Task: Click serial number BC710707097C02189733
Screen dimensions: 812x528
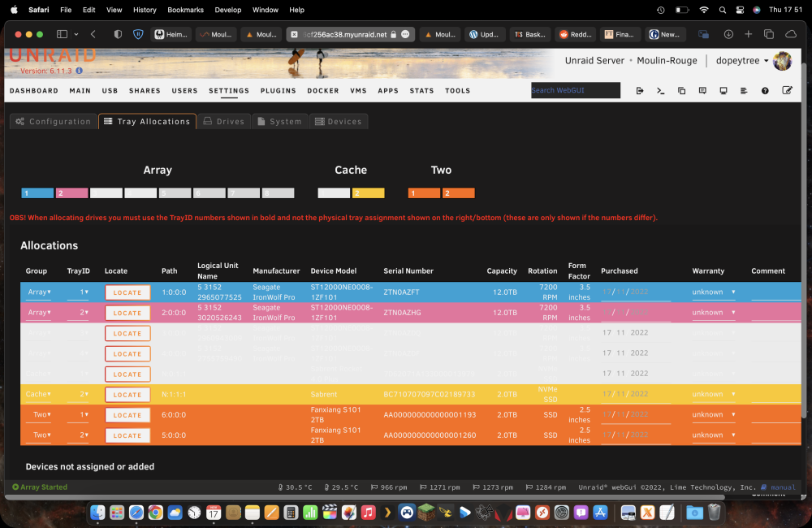Action: 430,394
